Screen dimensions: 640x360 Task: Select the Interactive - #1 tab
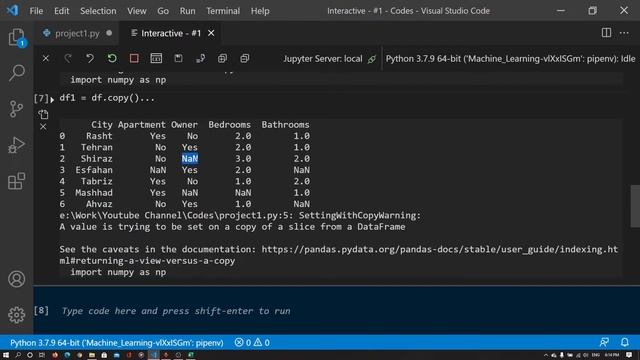click(171, 33)
